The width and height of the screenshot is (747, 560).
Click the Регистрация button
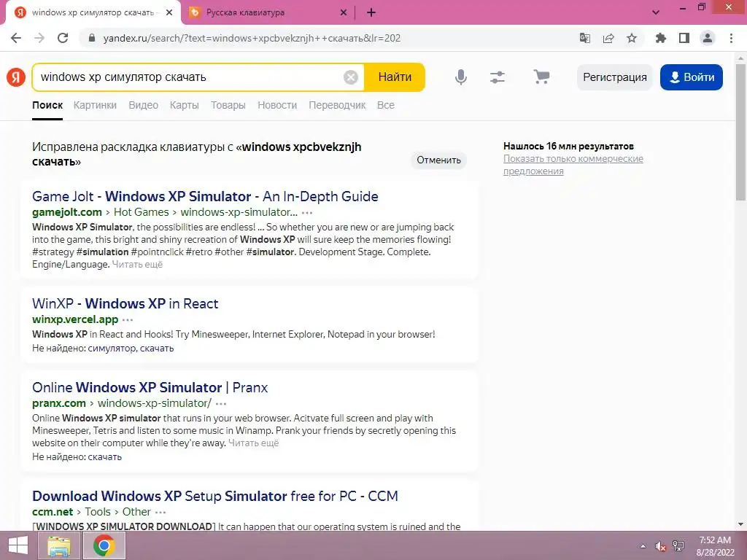pyautogui.click(x=614, y=77)
